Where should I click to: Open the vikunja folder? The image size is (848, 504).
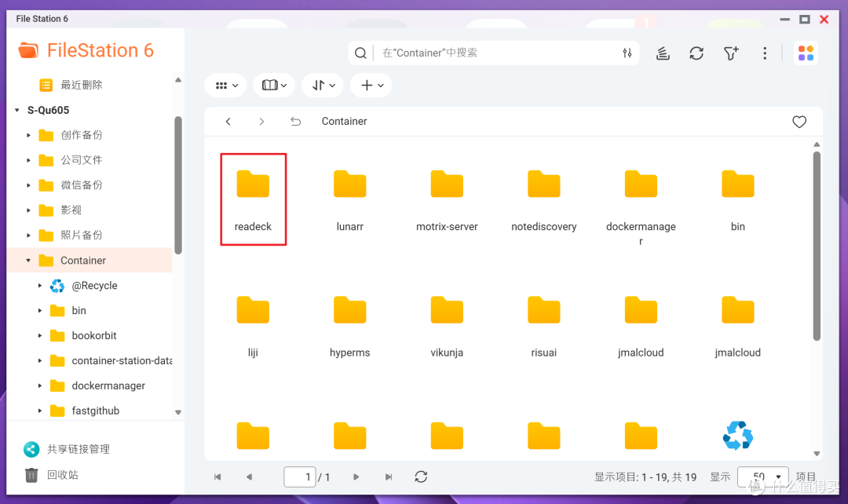click(447, 326)
